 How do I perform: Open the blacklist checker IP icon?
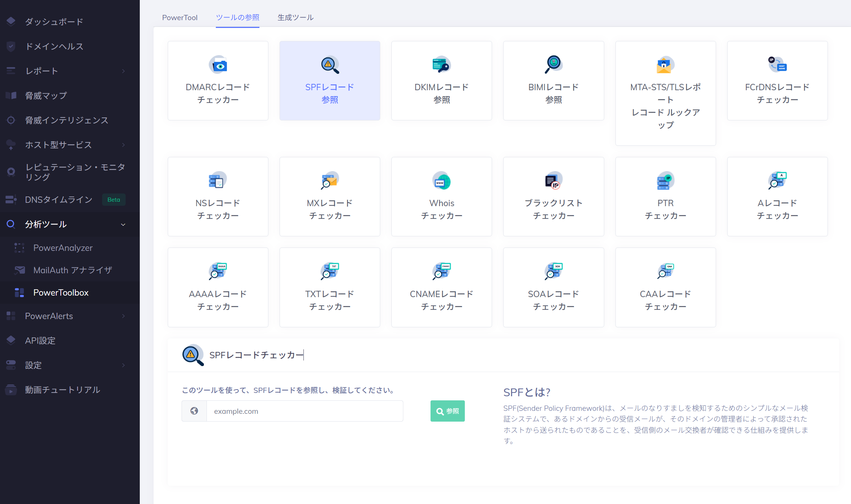click(553, 181)
